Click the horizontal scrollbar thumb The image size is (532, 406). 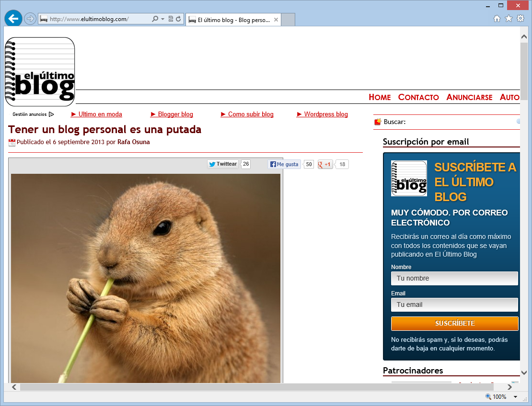pyautogui.click(x=257, y=387)
